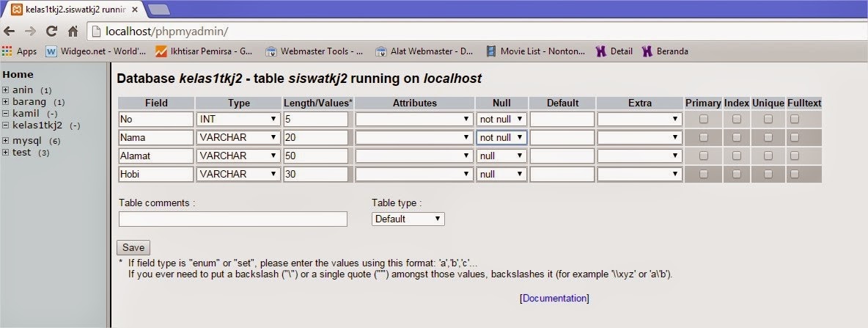Toggle Unique checkbox for Hobi field
This screenshot has width=868, height=328.
point(768,174)
